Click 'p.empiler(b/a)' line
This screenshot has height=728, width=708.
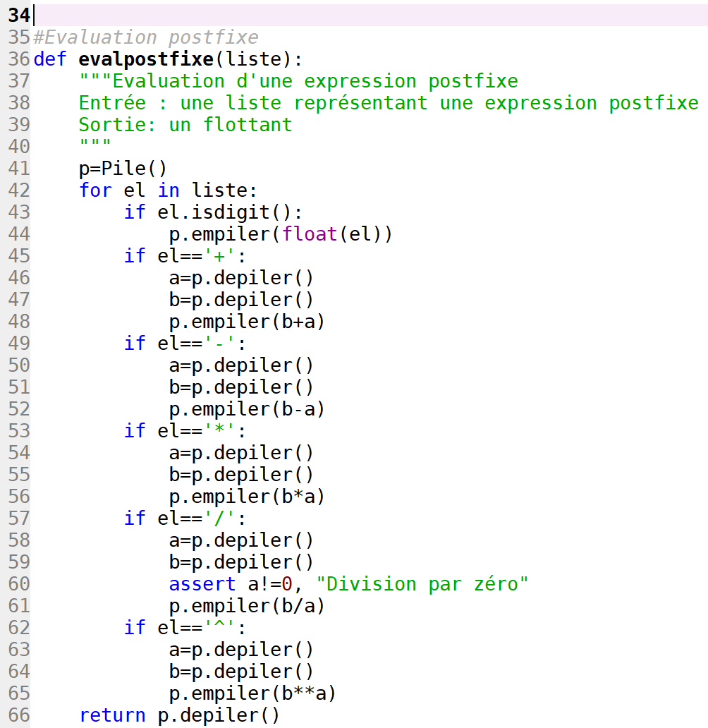pyautogui.click(x=247, y=605)
